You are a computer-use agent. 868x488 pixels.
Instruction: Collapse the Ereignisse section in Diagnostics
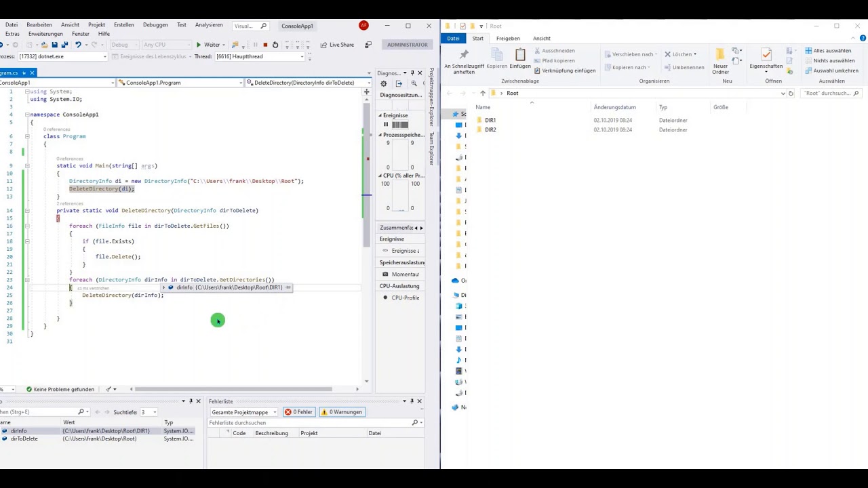(380, 115)
